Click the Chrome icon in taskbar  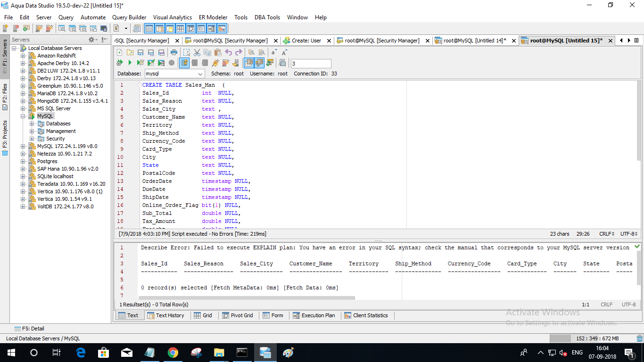pyautogui.click(x=173, y=352)
